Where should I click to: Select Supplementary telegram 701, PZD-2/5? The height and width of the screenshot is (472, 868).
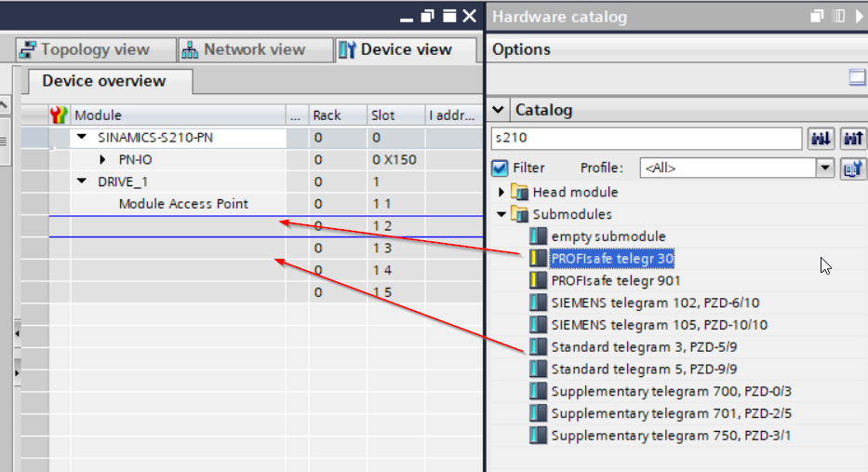point(671,414)
